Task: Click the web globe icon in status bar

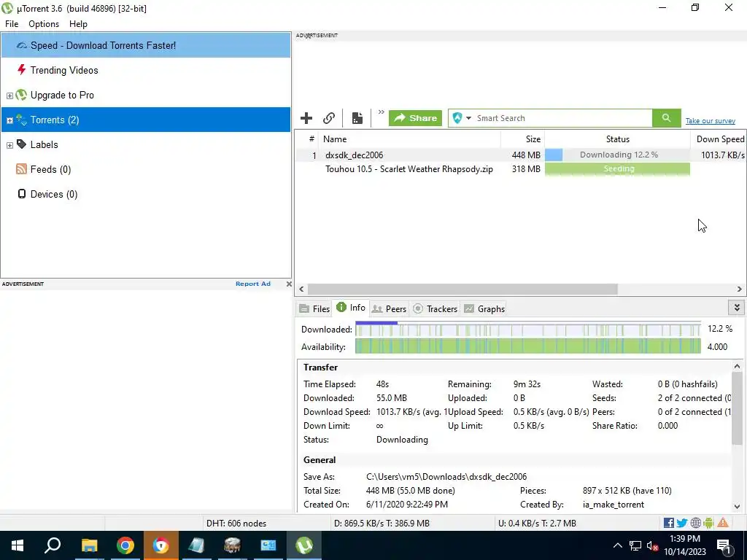Action: coord(695,523)
